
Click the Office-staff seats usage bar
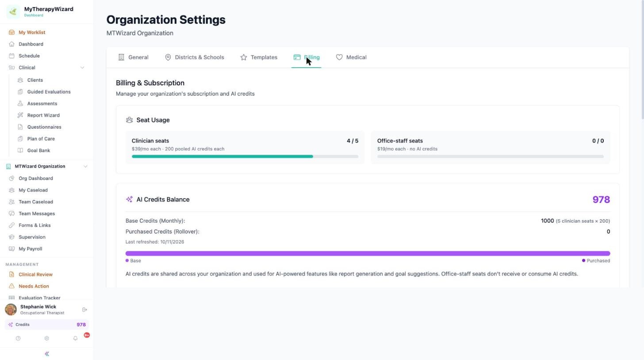tap(491, 157)
